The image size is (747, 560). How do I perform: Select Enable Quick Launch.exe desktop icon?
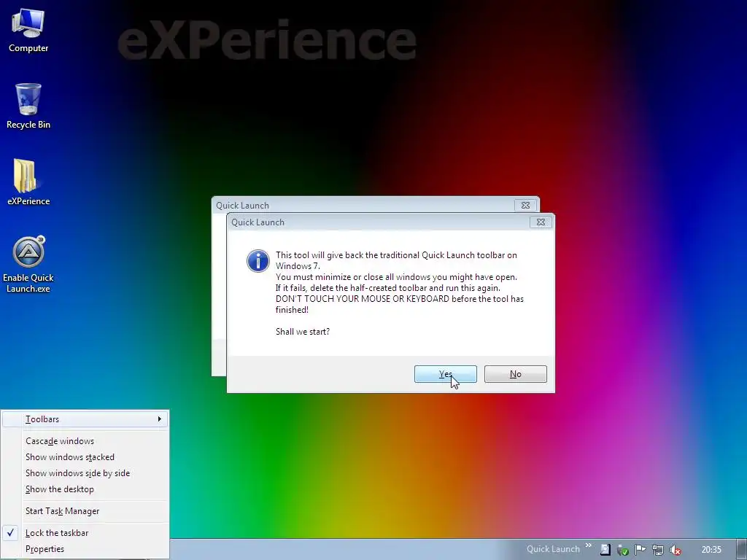coord(28,264)
